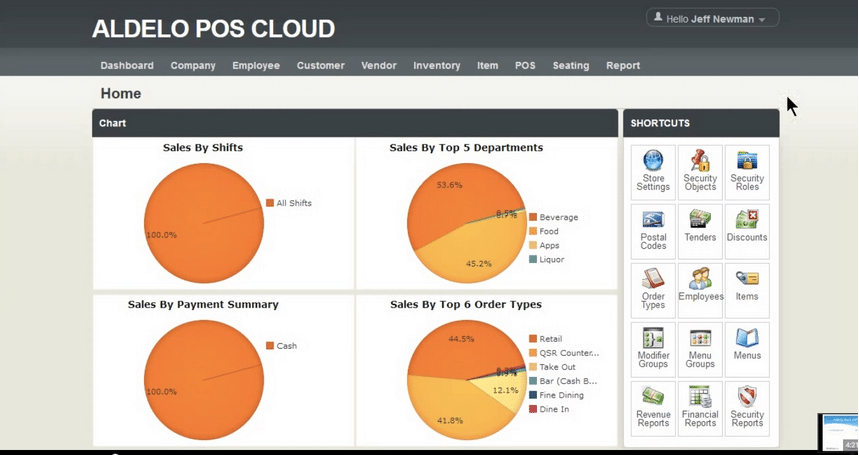Open the Item menu
This screenshot has height=455, width=859.
(x=488, y=65)
